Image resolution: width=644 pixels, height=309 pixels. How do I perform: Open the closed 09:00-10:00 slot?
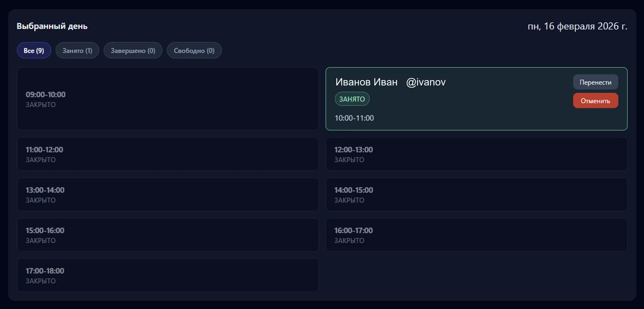coord(168,99)
